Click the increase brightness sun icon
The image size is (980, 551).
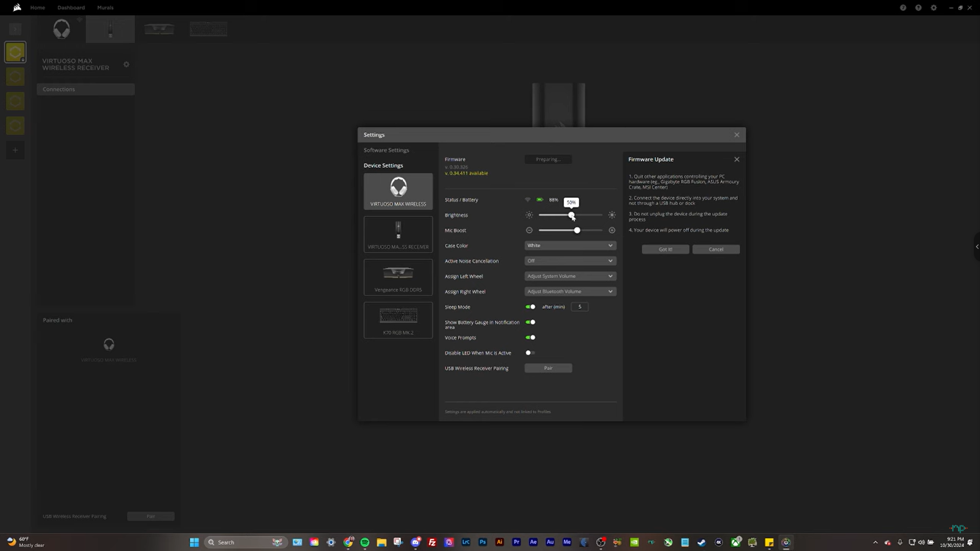coord(612,215)
